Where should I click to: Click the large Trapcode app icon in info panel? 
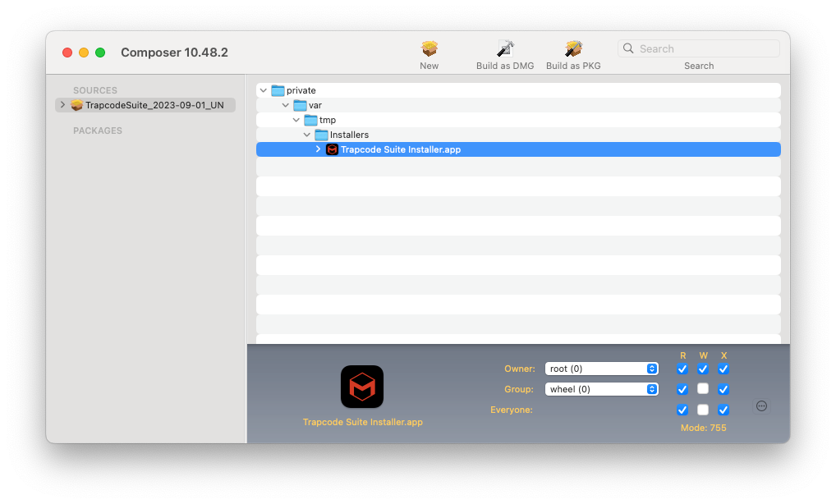(x=362, y=387)
